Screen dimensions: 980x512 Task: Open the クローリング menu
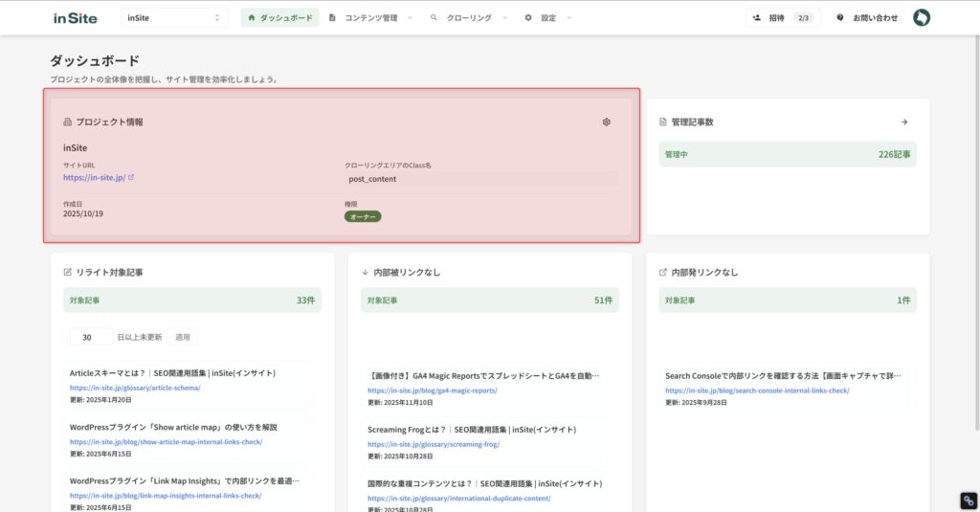[x=469, y=17]
